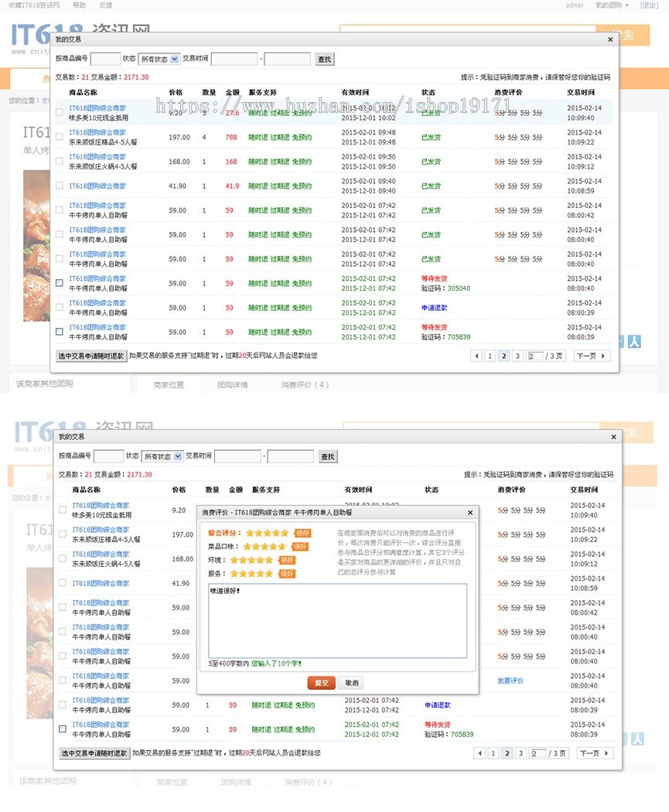Go to page 3 in lower dialog pagination
Viewport: 669px width, 812px height.
point(521,753)
